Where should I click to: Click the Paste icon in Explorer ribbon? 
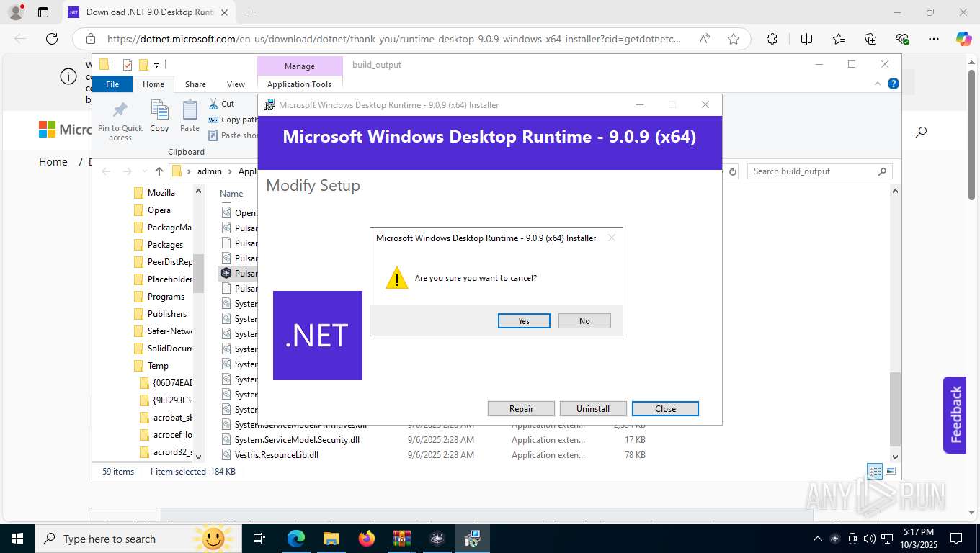tap(190, 117)
